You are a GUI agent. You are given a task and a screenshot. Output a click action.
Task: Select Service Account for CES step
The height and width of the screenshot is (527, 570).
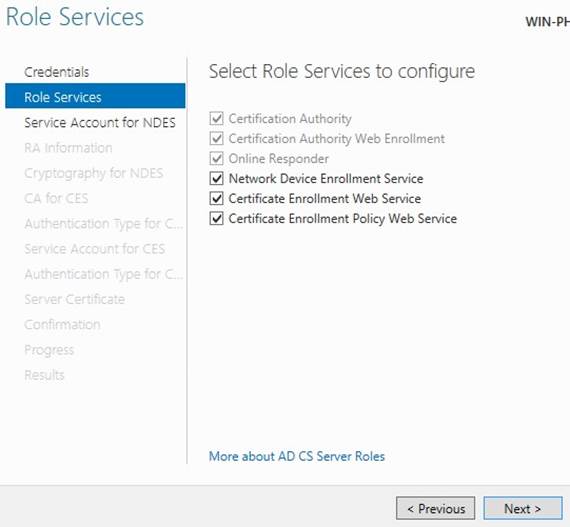pyautogui.click(x=95, y=249)
